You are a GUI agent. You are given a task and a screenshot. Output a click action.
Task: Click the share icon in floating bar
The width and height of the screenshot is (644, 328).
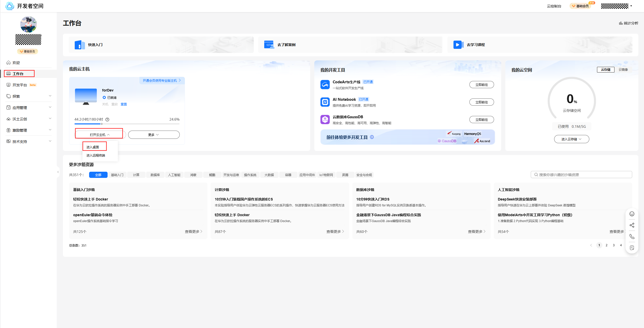[632, 225]
